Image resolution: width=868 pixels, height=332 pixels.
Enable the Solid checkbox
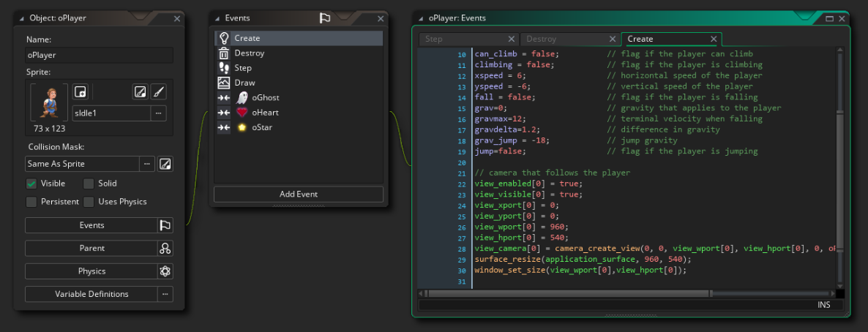[x=89, y=184]
